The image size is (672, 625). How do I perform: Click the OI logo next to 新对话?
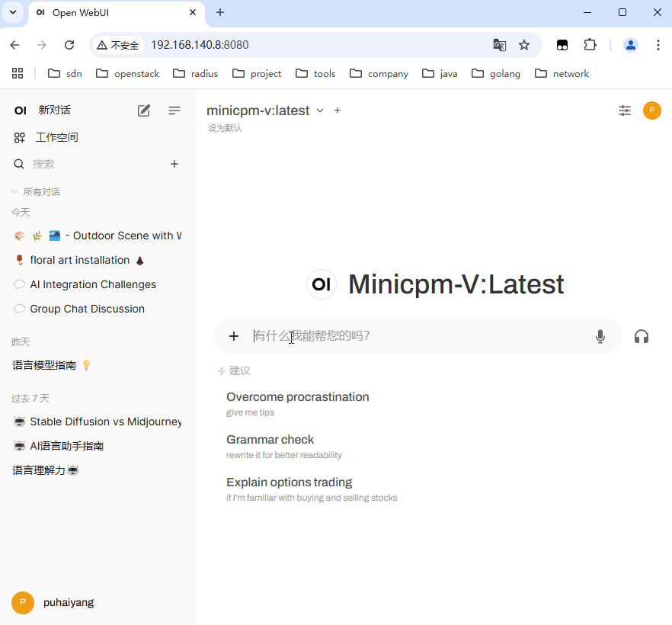(20, 111)
